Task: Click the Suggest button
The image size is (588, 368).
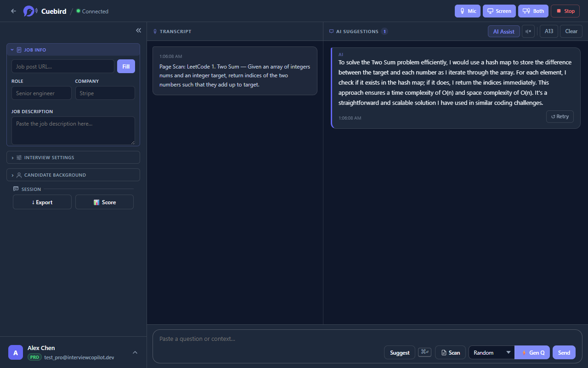Action: coord(400,353)
